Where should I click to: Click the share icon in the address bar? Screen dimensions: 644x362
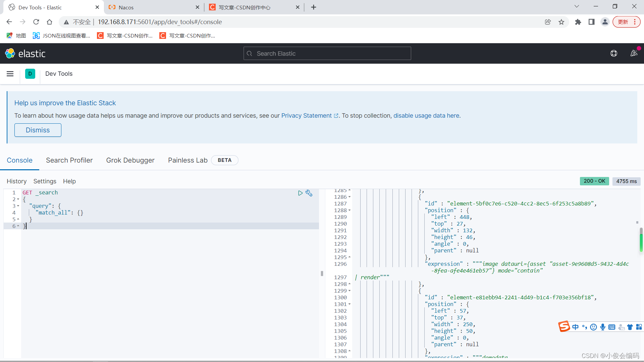click(548, 22)
